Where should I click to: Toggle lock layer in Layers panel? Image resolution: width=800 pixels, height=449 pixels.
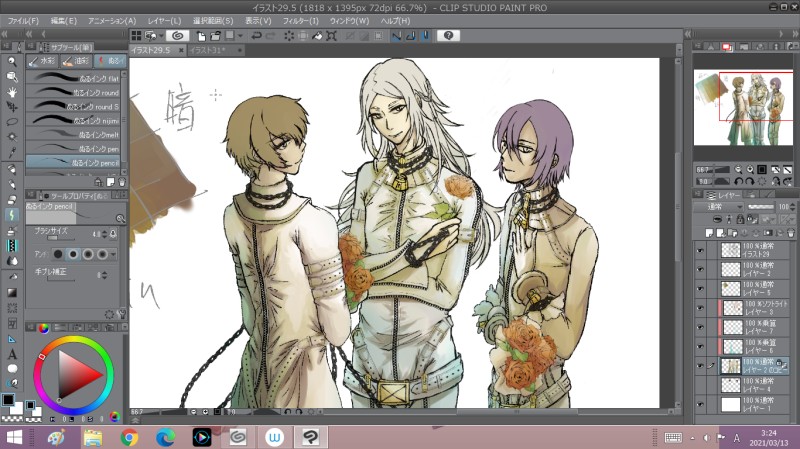740,219
